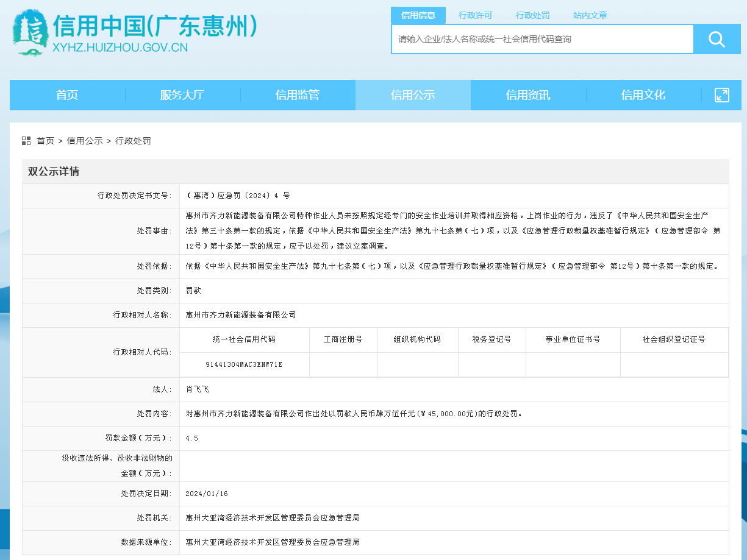Click the 税务登记号 column header

(491, 339)
